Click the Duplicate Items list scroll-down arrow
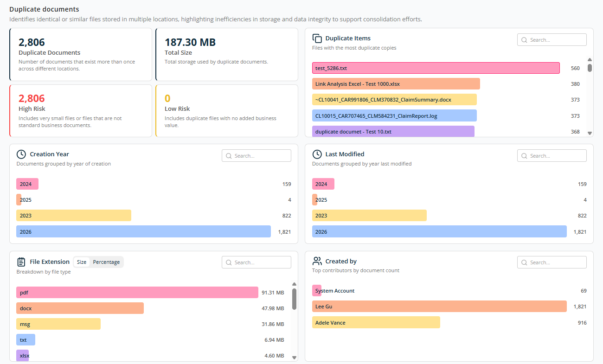603x364 pixels. pos(590,133)
